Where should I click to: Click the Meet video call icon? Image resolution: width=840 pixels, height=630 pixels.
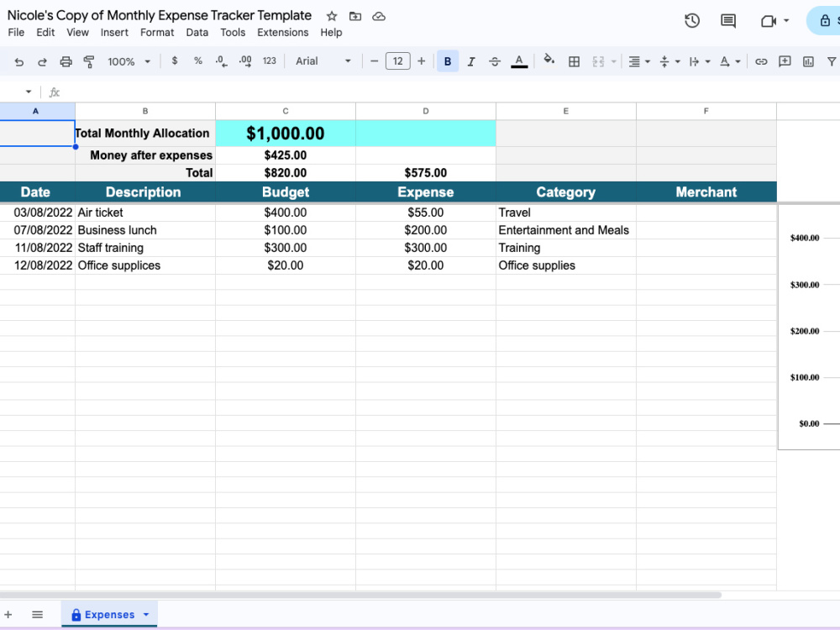(769, 21)
